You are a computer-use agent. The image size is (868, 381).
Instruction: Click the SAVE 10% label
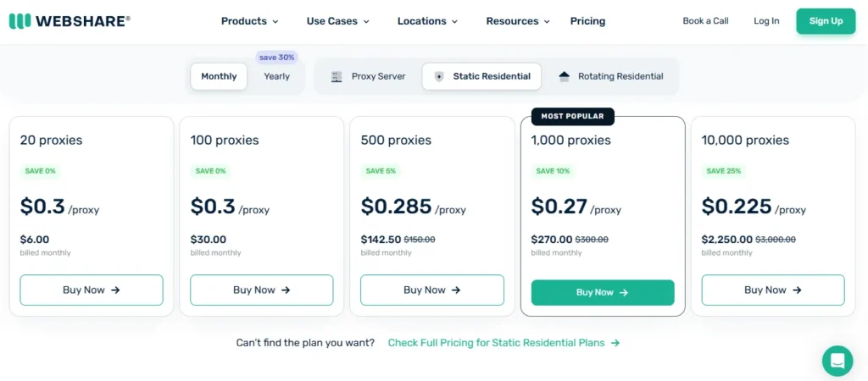553,171
